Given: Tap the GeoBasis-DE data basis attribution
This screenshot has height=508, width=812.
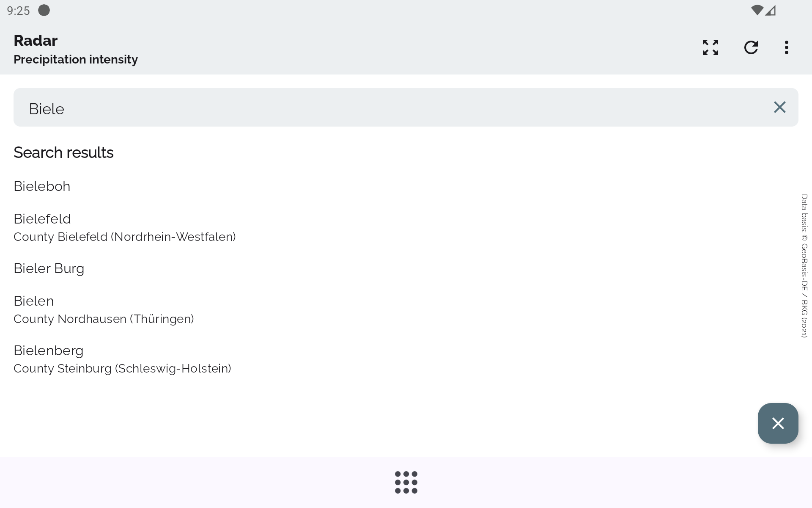Looking at the screenshot, I should [x=804, y=266].
